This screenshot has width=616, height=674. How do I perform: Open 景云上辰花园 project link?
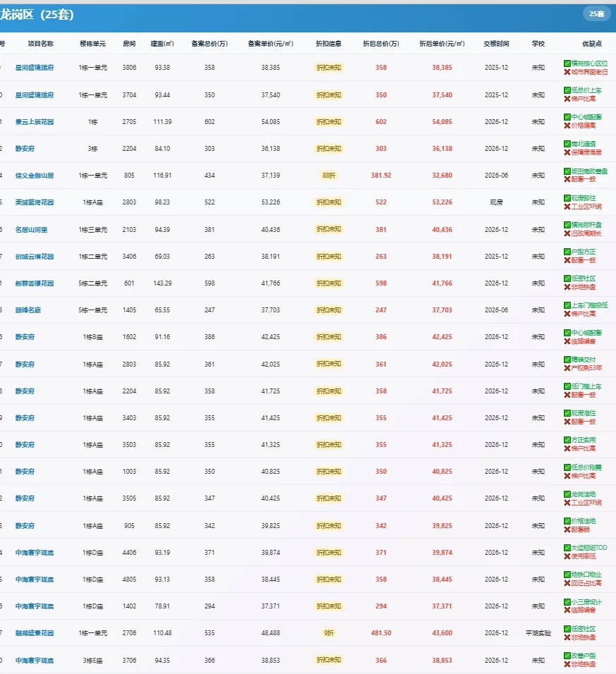coord(35,122)
